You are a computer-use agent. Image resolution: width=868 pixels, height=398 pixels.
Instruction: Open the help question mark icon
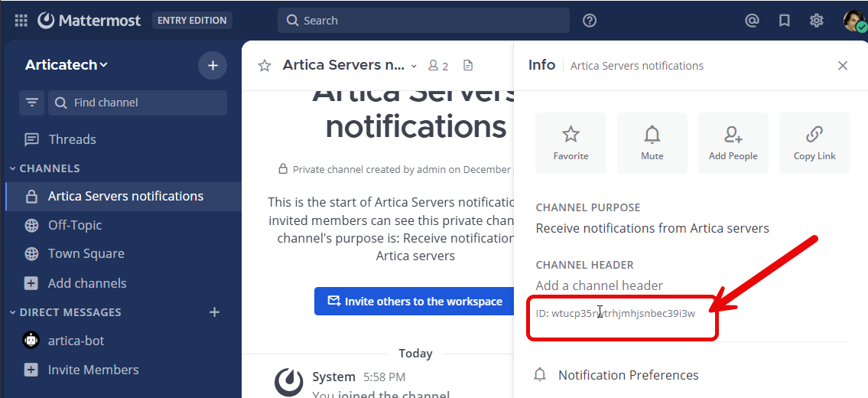589,21
